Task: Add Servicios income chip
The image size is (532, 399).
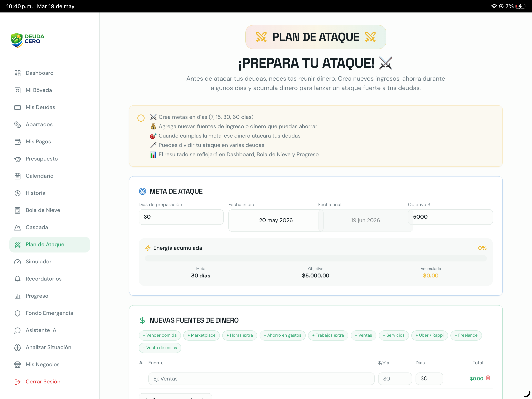Action: (x=394, y=335)
